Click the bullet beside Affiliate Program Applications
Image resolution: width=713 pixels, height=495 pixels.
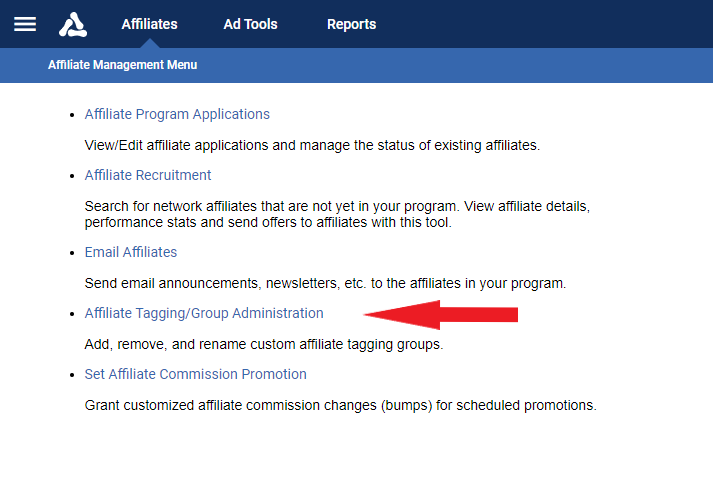71,115
